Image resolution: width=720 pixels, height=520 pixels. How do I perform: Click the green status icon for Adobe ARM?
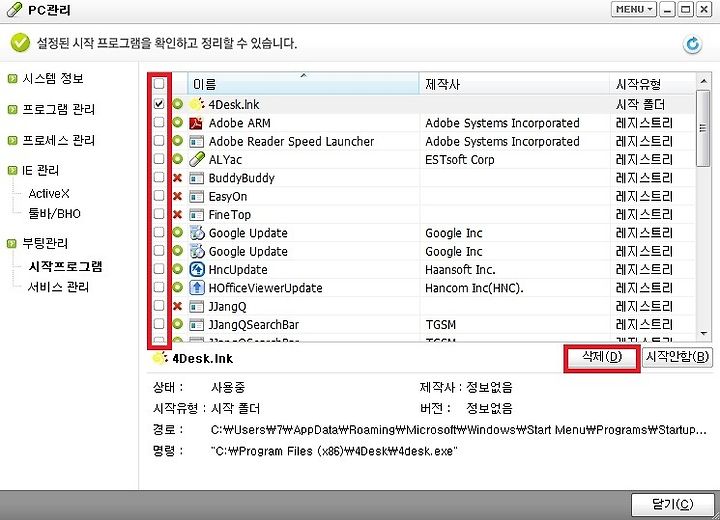coord(177,123)
